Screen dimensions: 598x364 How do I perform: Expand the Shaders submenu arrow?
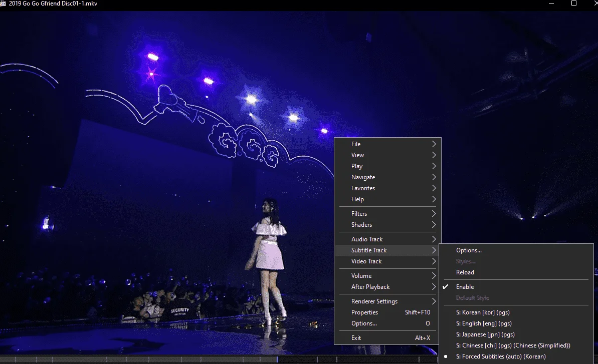point(434,225)
